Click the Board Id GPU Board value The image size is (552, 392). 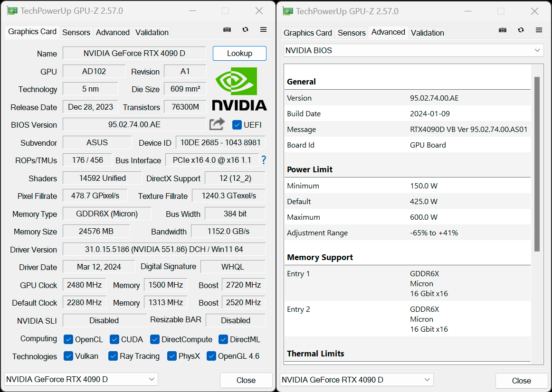click(428, 145)
